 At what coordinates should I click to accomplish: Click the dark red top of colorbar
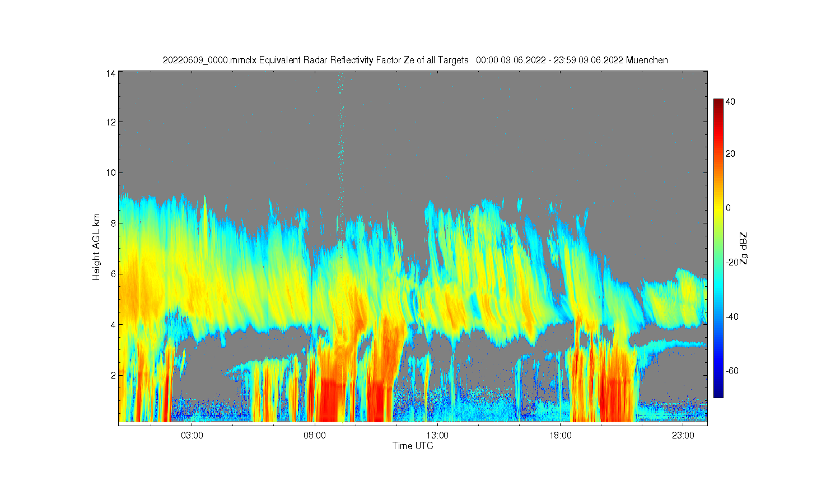(x=718, y=103)
